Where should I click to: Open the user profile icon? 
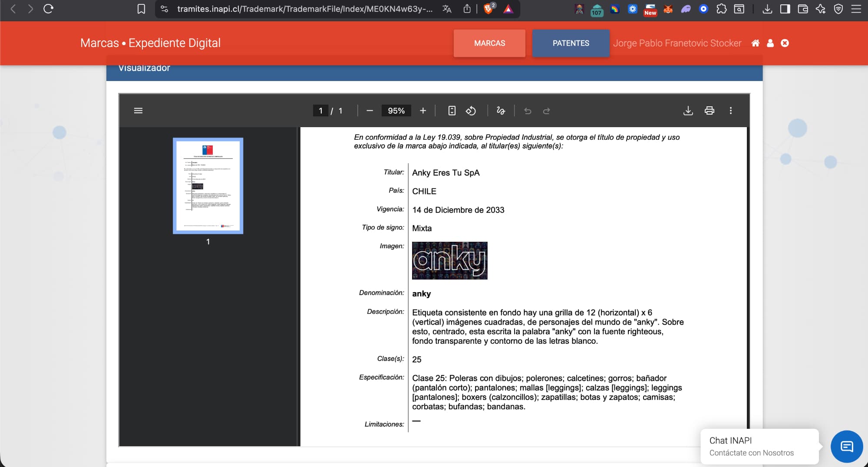[x=770, y=43]
